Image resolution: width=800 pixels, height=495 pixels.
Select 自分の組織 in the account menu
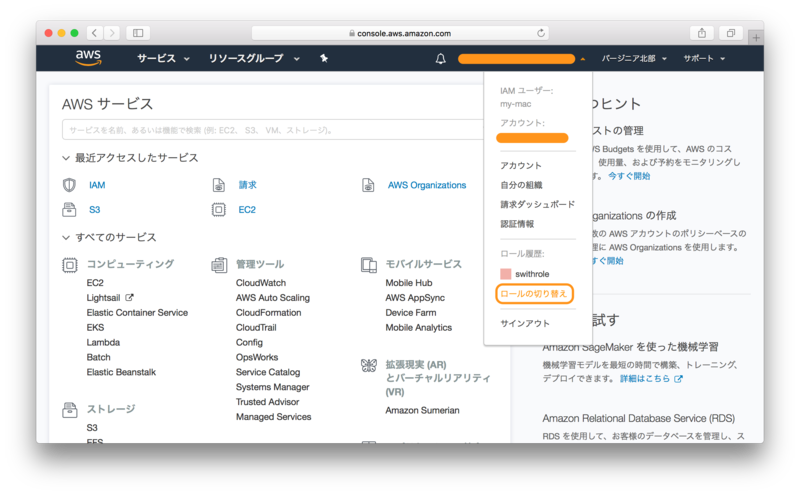coord(521,185)
